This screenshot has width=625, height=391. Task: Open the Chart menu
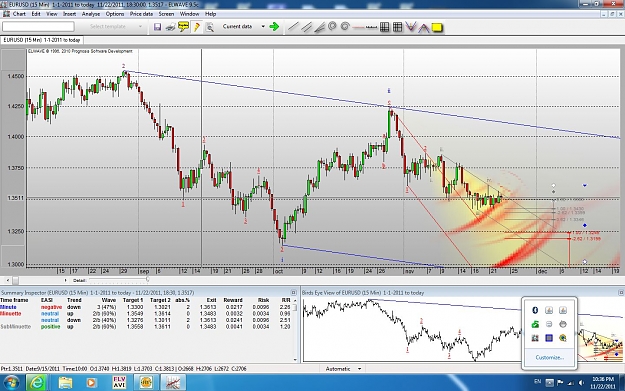click(19, 14)
